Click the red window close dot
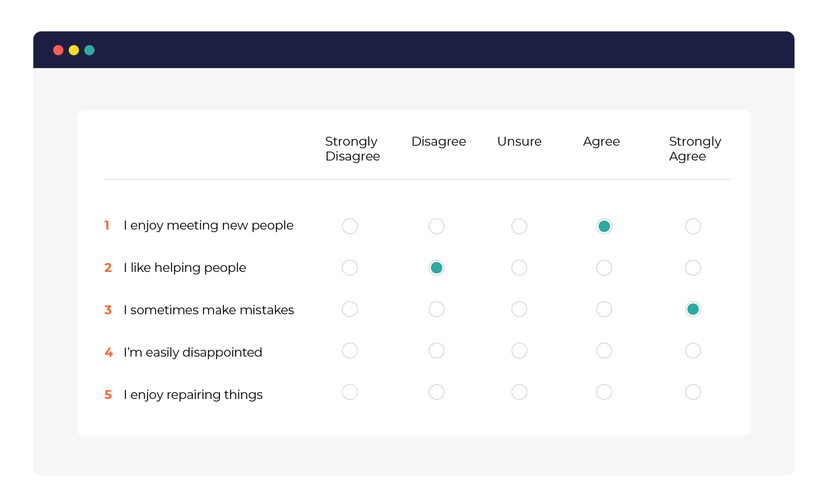 (58, 50)
